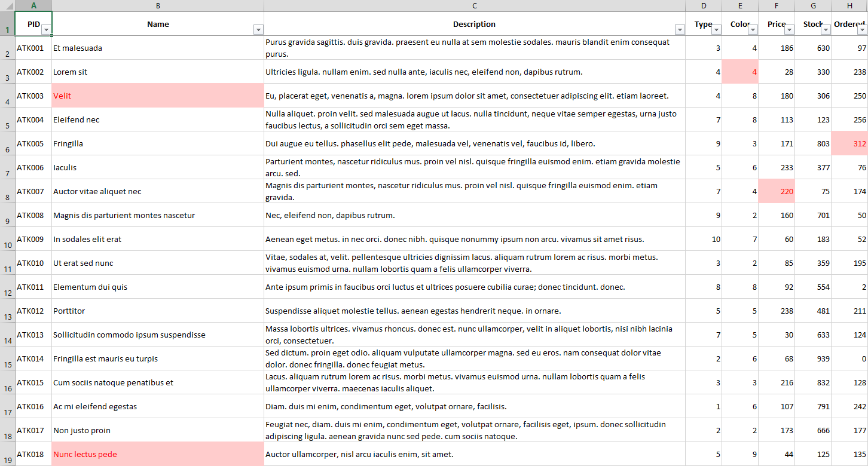
Task: Select column E header
Action: coord(740,5)
